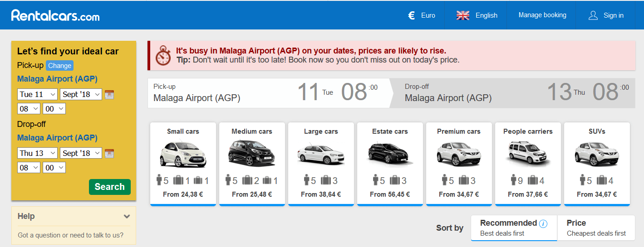Select the People carriers category

528,164
